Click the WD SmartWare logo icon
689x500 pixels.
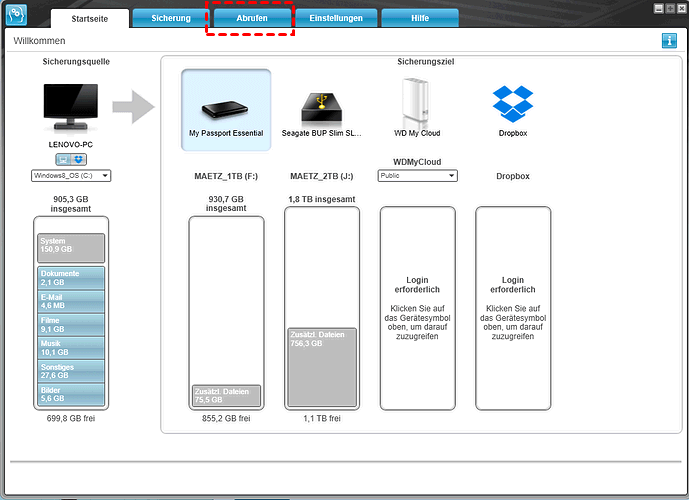point(16,14)
